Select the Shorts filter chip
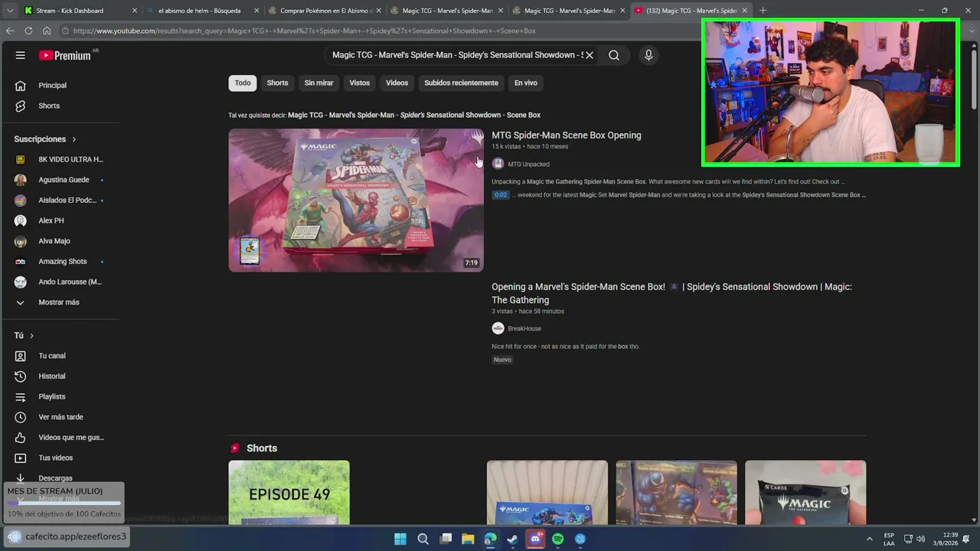This screenshot has width=980, height=551. [277, 83]
